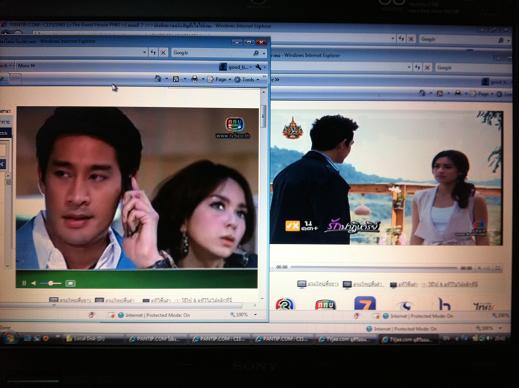The height and width of the screenshot is (388, 519).
Task: Click the Feeds icon in left IE toolbar
Action: click(x=176, y=79)
